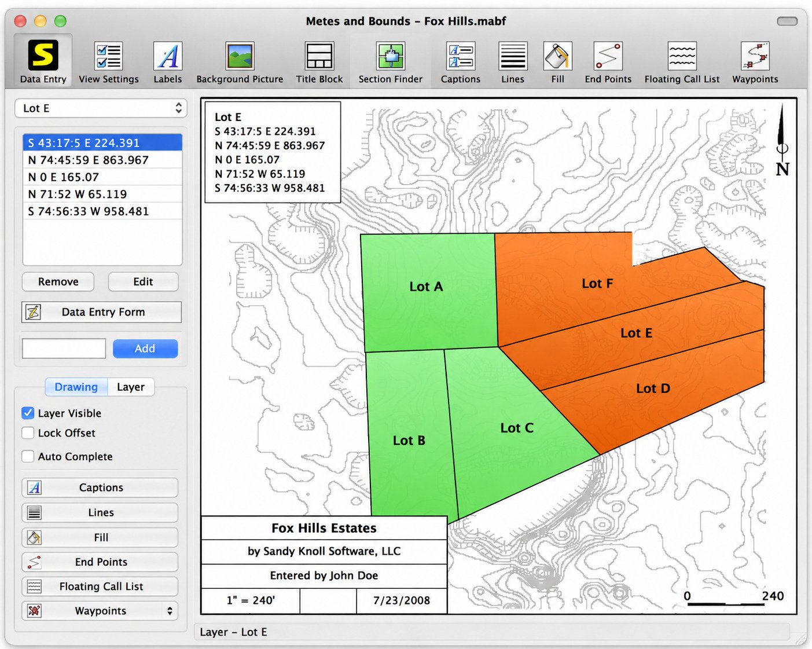Viewport: 812px width, 649px height.
Task: Click the floating call list box on map
Action: 273,152
